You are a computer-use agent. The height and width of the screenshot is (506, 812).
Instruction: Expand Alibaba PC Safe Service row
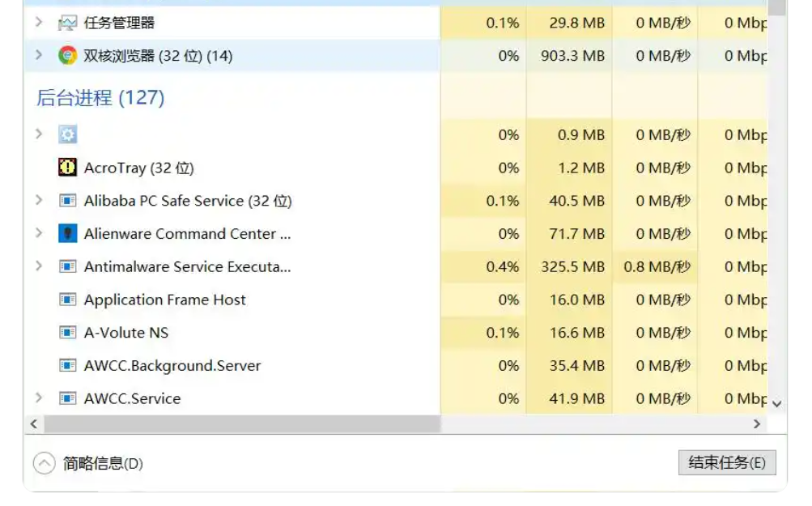[x=39, y=199]
